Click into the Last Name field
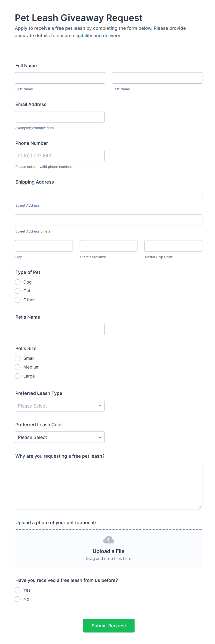This screenshot has height=644, width=215. coord(157,78)
